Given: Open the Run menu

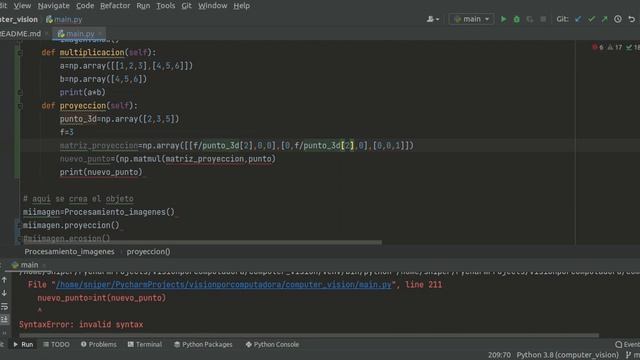Looking at the screenshot, I should click(143, 6).
